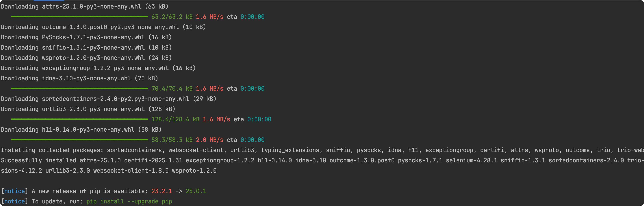Click the first blue [notice] label
The height and width of the screenshot is (206, 644).
(15, 191)
